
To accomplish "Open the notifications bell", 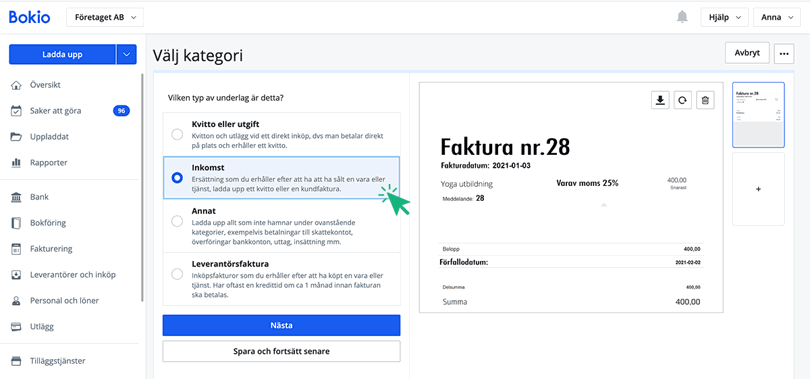I will pos(682,17).
